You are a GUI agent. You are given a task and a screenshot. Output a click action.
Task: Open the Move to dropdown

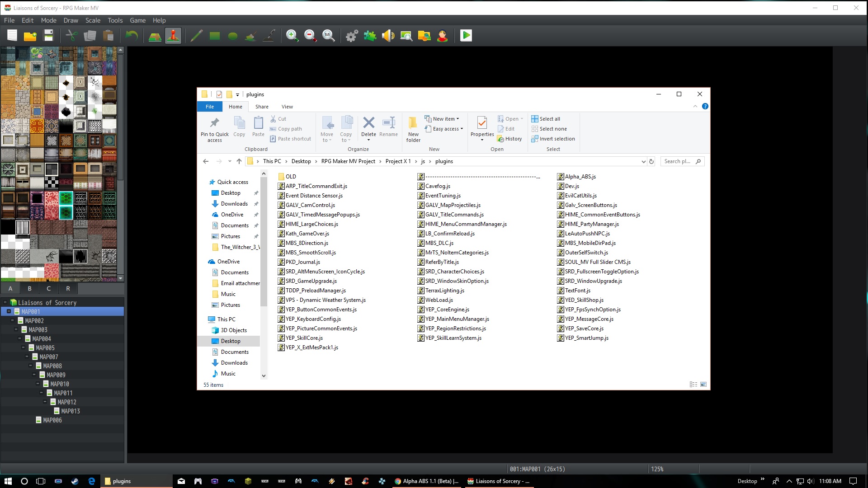coord(327,129)
